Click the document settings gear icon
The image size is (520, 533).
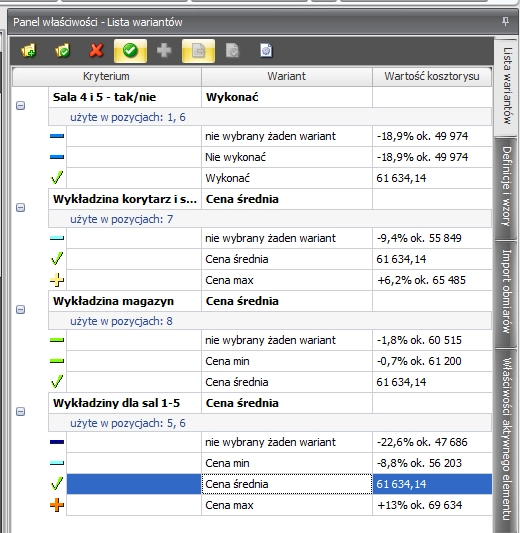pyautogui.click(x=266, y=51)
